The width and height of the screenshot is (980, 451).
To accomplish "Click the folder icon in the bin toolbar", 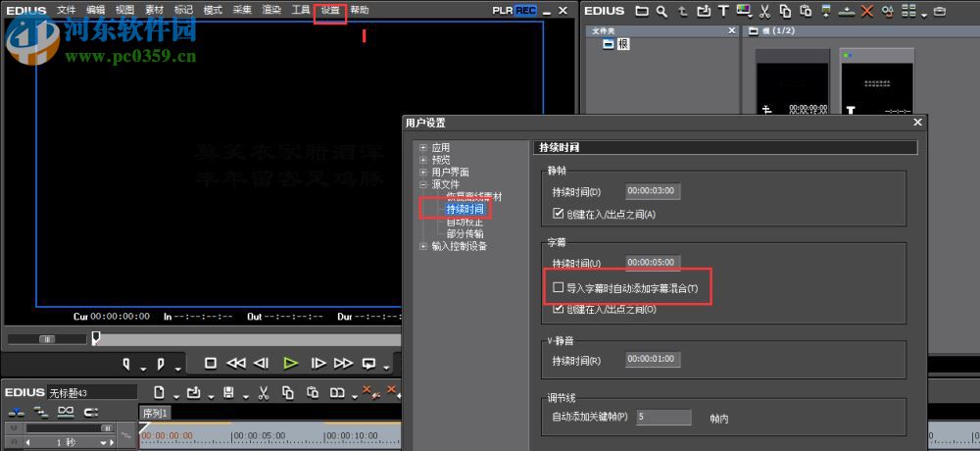I will [x=642, y=11].
